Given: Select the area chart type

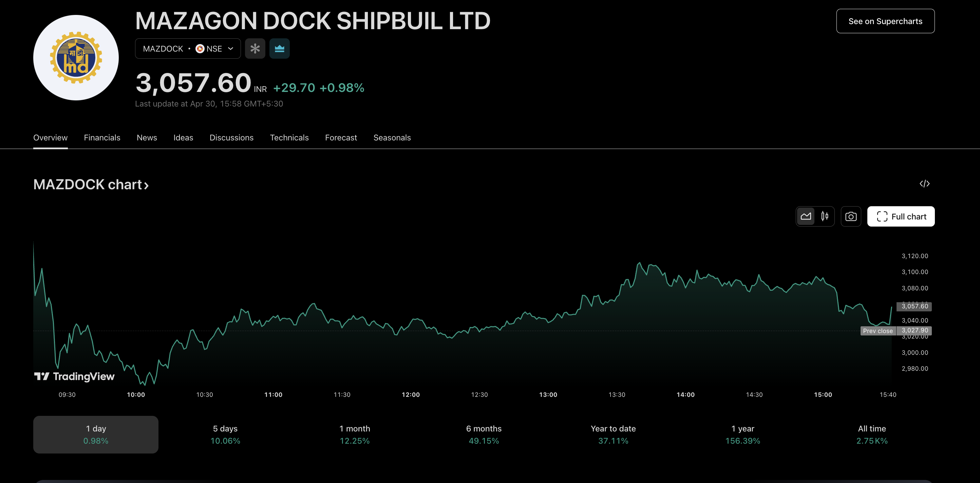Looking at the screenshot, I should click(806, 216).
